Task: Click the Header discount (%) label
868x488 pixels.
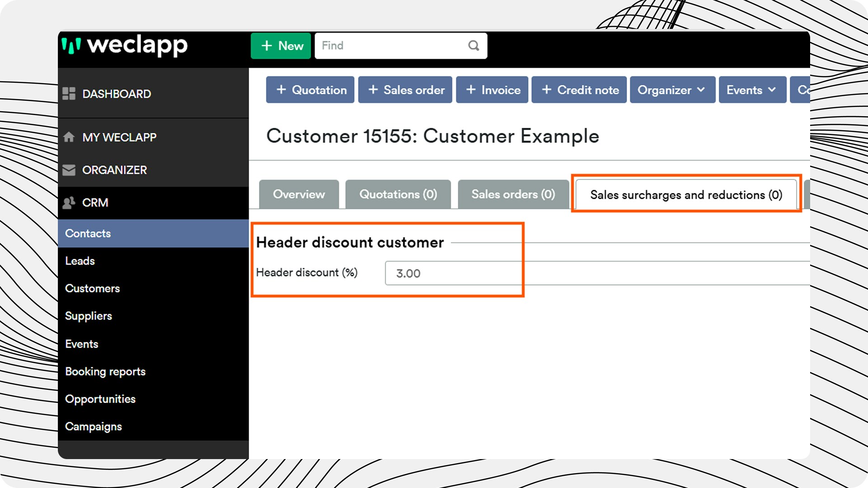Action: [307, 272]
